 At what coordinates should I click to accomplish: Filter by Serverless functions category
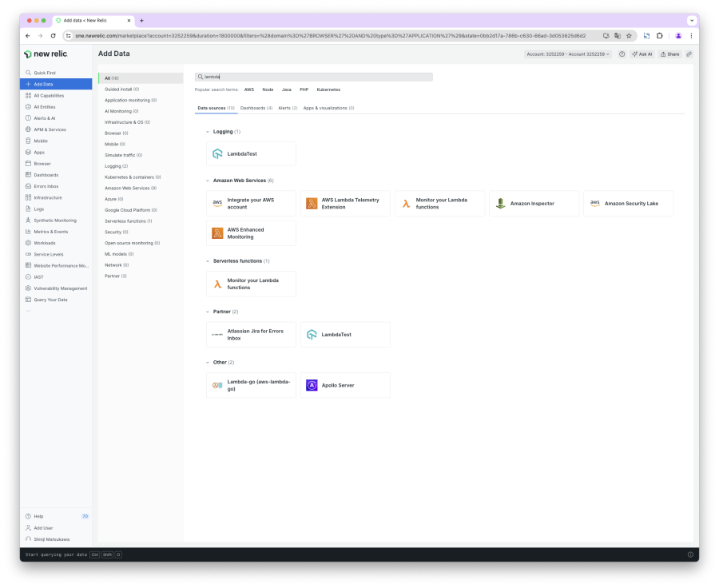[128, 220]
